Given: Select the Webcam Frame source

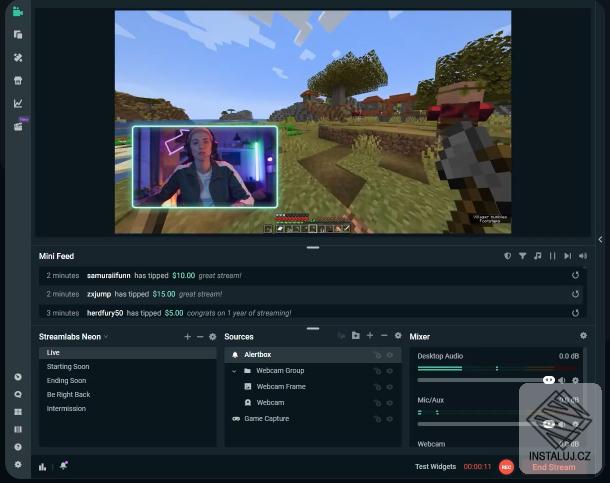Looking at the screenshot, I should pyautogui.click(x=313, y=387).
